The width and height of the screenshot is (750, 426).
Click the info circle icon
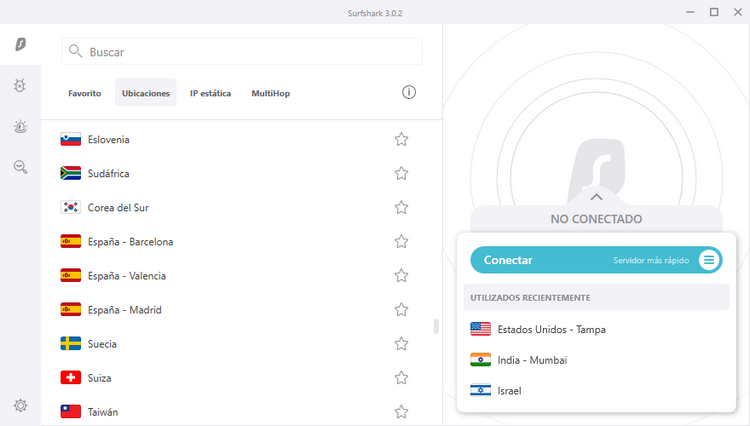(408, 92)
